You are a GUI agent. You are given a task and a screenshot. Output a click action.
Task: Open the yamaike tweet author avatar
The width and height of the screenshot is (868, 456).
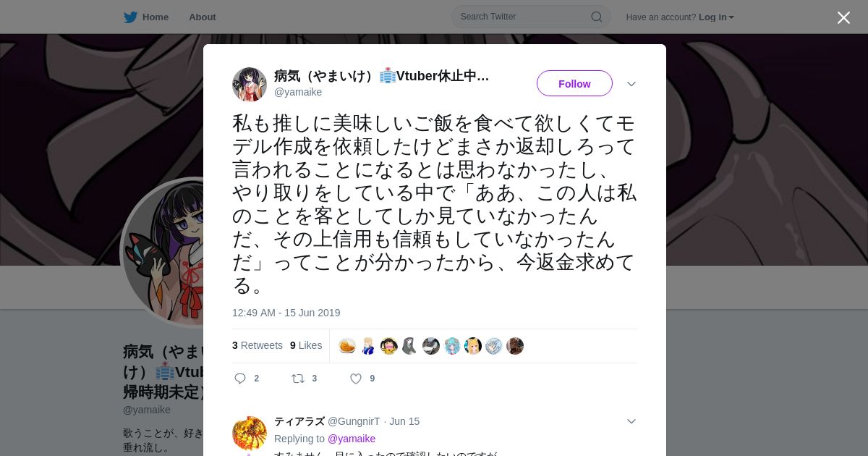(250, 85)
